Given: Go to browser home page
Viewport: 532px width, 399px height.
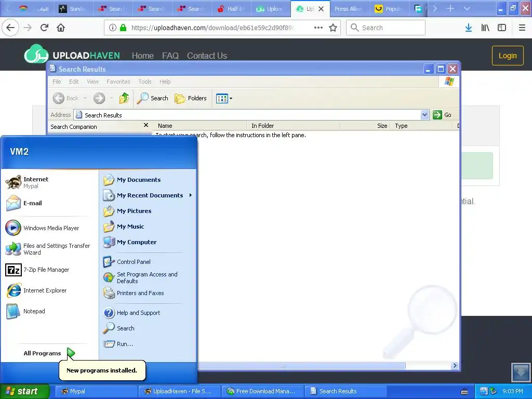Looking at the screenshot, I should (61, 28).
